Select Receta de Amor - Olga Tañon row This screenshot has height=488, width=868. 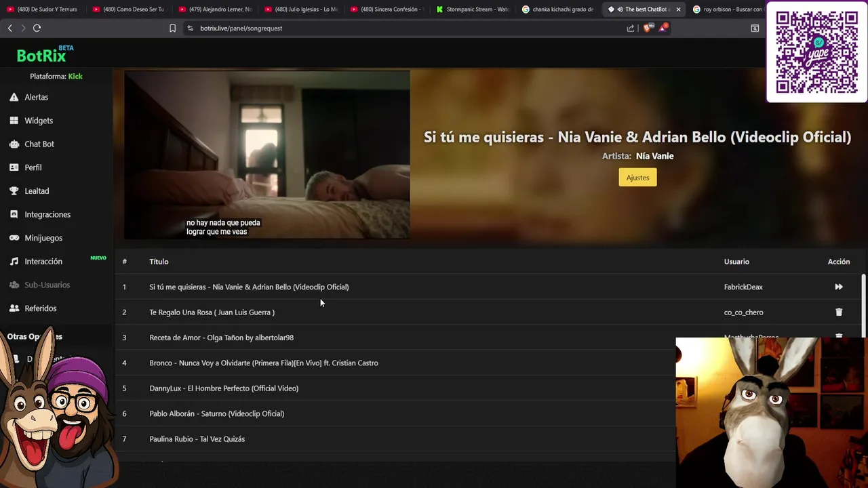221,338
